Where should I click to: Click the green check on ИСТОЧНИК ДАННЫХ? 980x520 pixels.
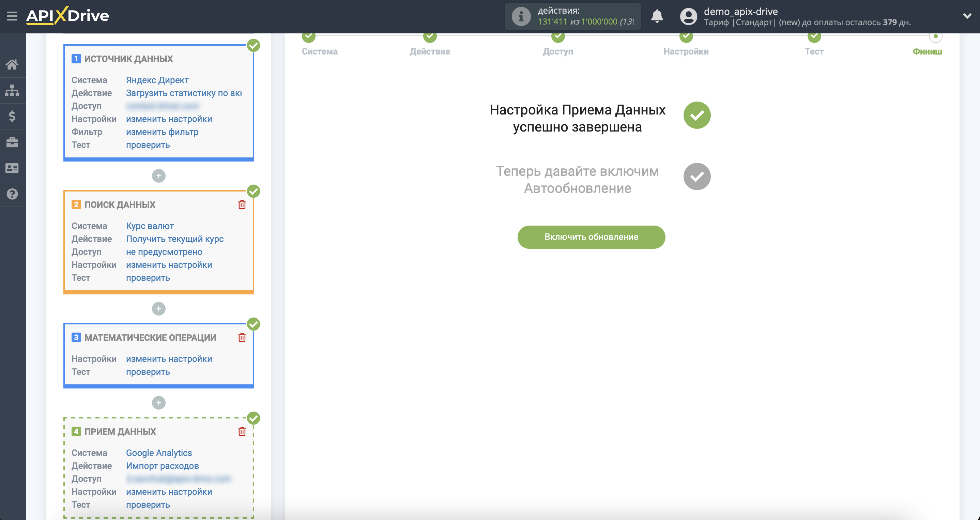254,46
